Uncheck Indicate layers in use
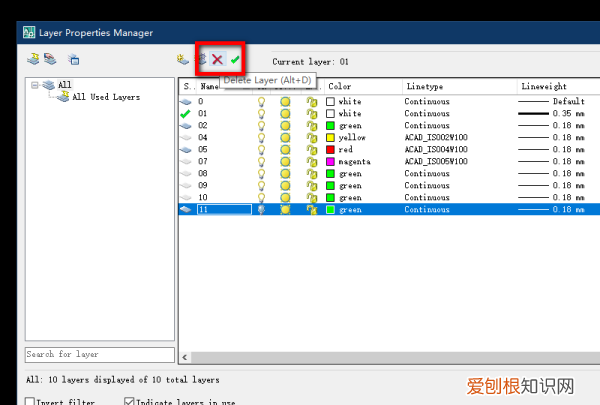The height and width of the screenshot is (405, 600). point(129,402)
